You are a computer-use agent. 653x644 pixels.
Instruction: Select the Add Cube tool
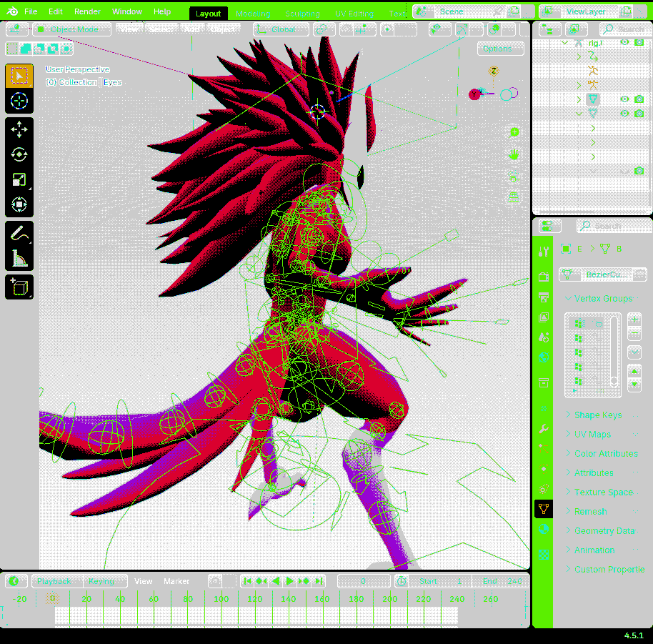(x=19, y=287)
